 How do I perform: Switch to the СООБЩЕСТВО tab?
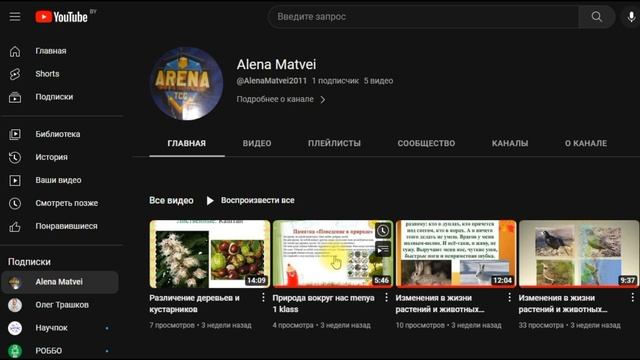pos(426,143)
